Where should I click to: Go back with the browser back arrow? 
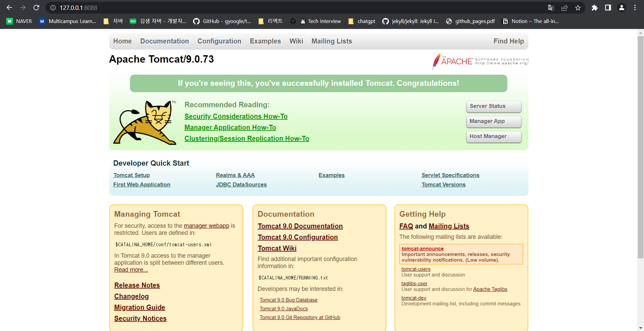(9, 7)
